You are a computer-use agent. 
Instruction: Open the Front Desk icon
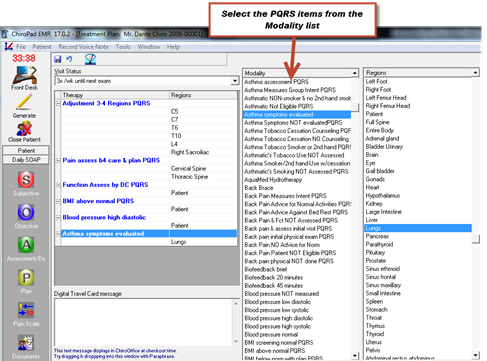coord(24,75)
